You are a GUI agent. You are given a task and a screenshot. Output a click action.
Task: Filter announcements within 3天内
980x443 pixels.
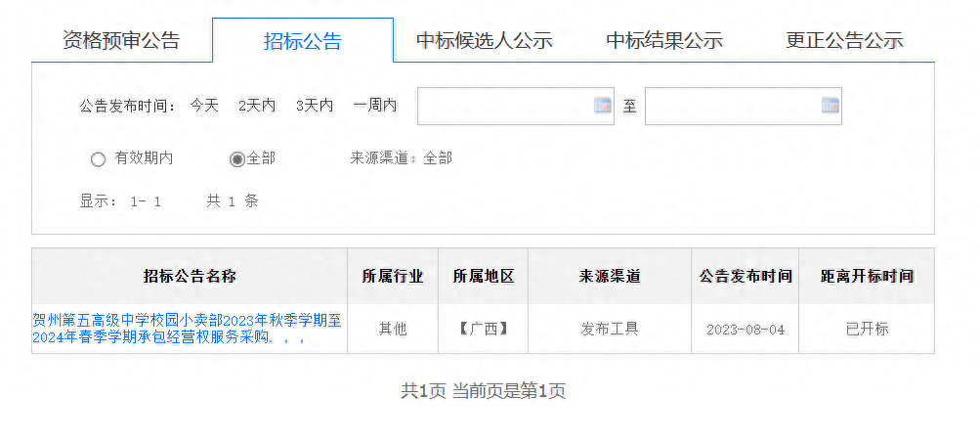point(315,106)
